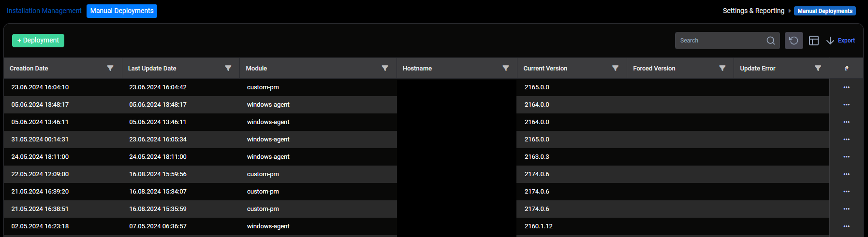This screenshot has width=868, height=237.
Task: Open the three-dot menu for 02.05.2024 16:23:18
Action: (846, 226)
